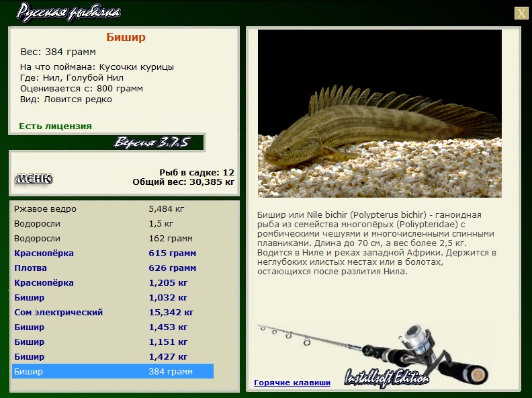The width and height of the screenshot is (532, 398).
Task: Close the fish info window with X
Action: 521,13
